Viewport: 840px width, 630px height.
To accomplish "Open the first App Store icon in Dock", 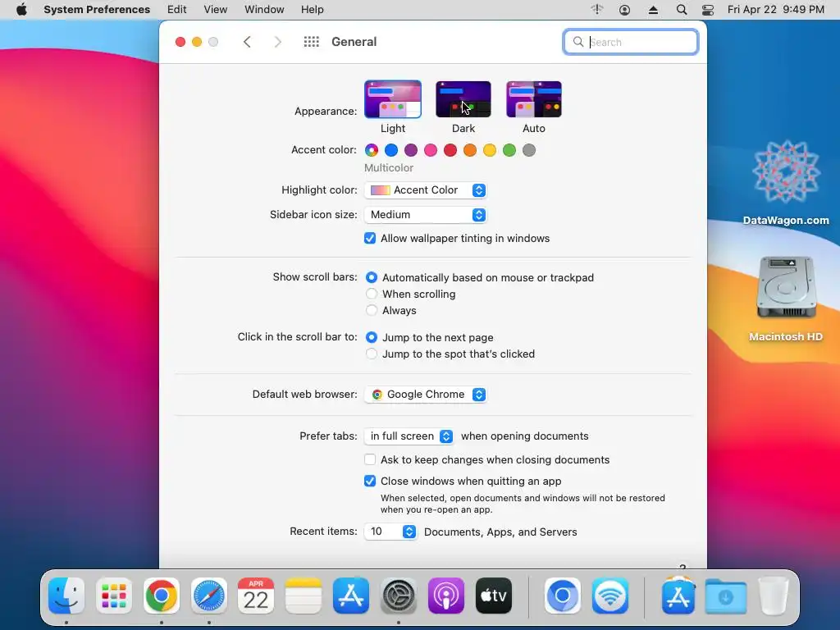I will coord(351,596).
